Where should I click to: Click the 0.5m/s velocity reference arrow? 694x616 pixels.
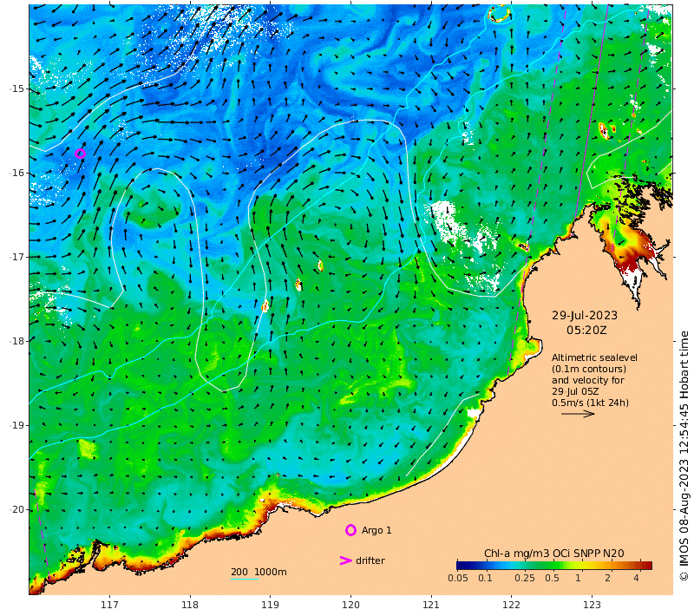(578, 414)
